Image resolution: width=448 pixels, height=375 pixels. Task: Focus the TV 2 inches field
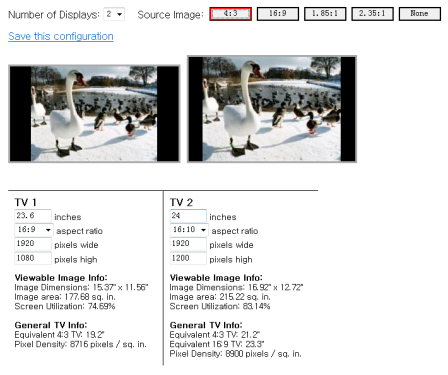pos(188,216)
